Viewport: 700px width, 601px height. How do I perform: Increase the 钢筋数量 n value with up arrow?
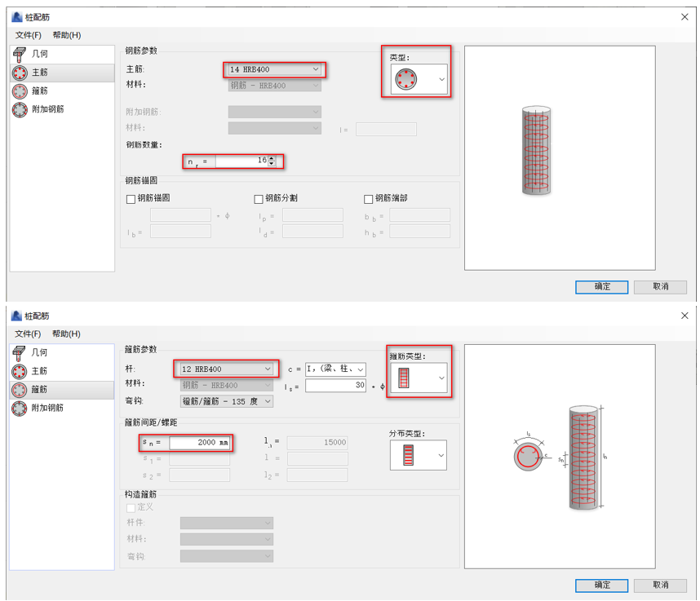272,158
